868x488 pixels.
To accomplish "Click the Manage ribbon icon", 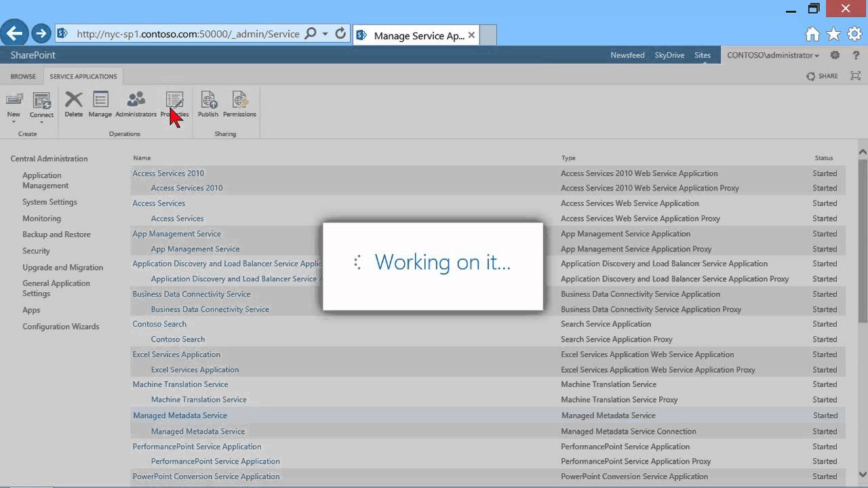I will click(x=100, y=100).
